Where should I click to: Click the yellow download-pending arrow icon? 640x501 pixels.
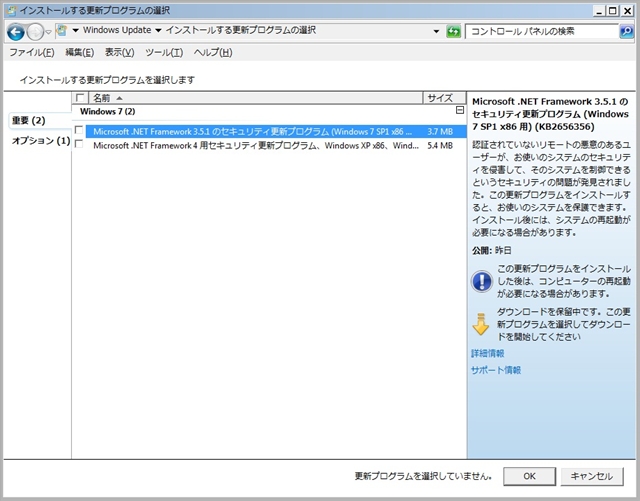pyautogui.click(x=481, y=324)
